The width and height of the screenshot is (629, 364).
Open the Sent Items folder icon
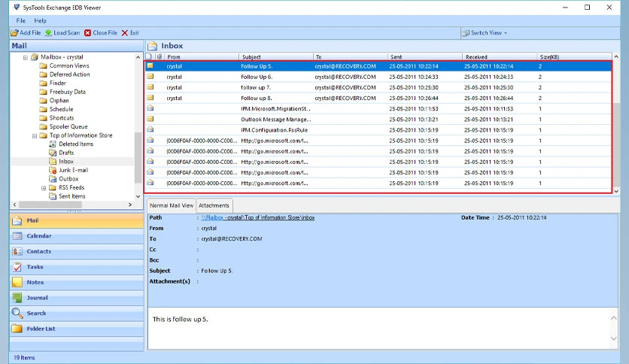(x=52, y=196)
